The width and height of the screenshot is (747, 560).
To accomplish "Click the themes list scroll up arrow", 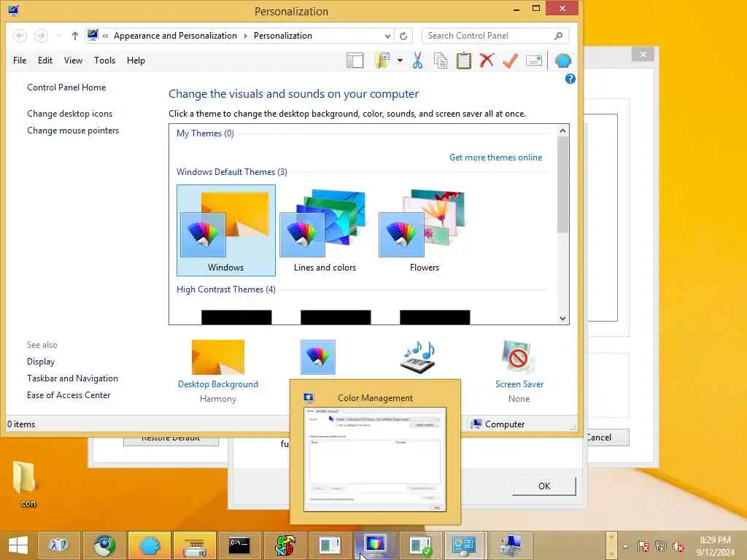I will click(562, 131).
